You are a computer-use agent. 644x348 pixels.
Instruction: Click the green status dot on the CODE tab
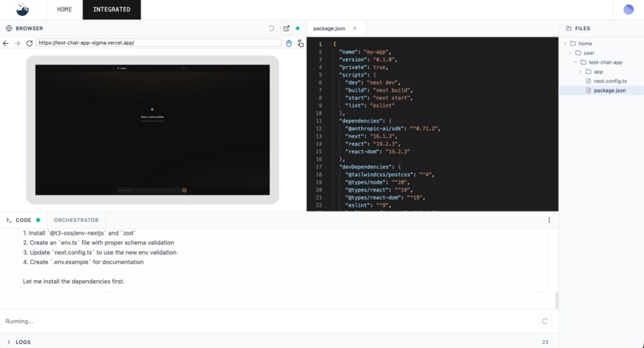[38, 220]
